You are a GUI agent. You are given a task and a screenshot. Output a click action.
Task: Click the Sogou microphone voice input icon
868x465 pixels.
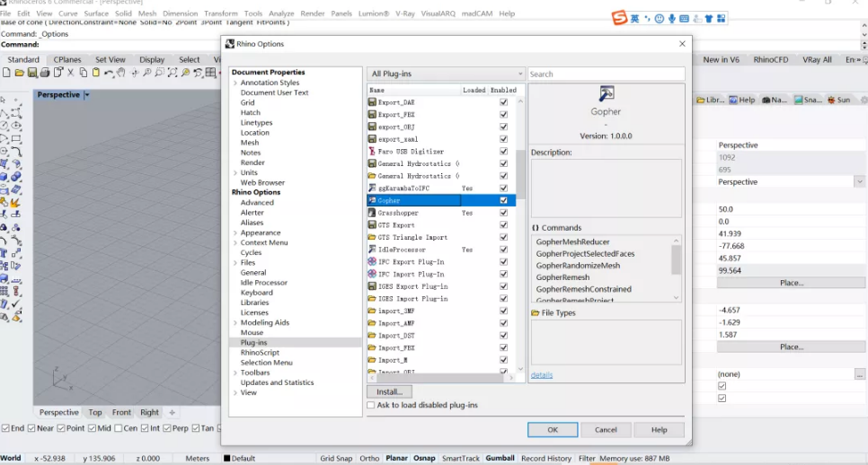pos(671,19)
